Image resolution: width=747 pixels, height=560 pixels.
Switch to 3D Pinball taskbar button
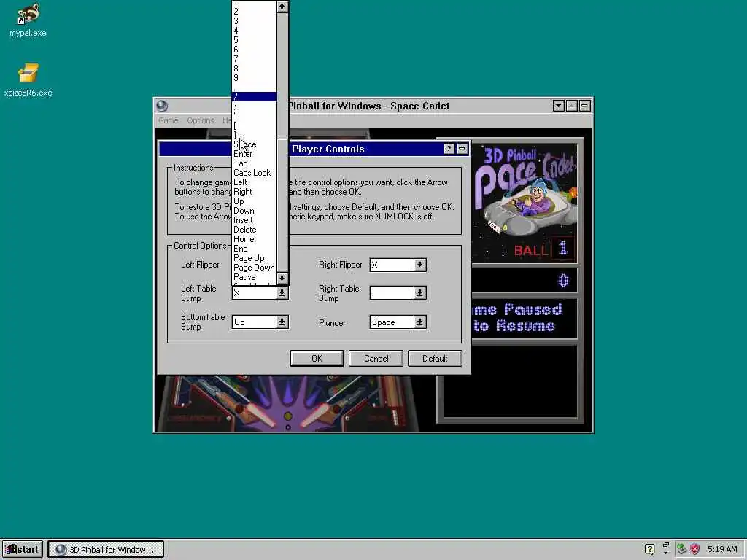click(106, 549)
